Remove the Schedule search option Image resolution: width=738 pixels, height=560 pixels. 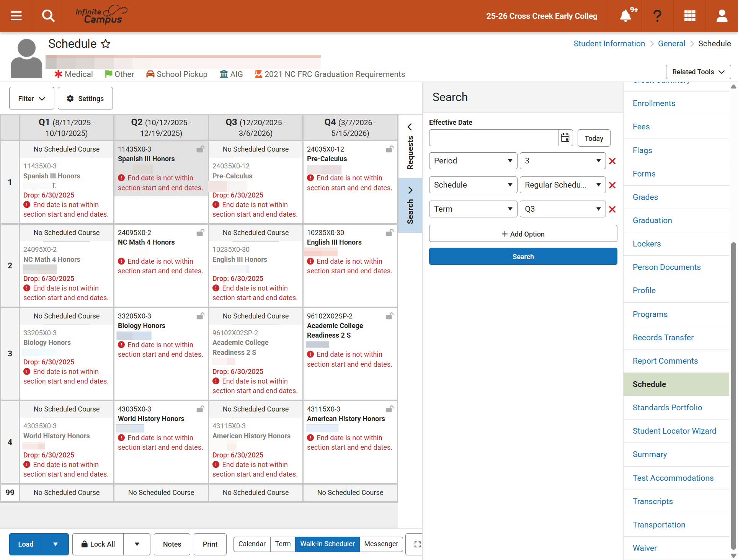click(x=612, y=185)
